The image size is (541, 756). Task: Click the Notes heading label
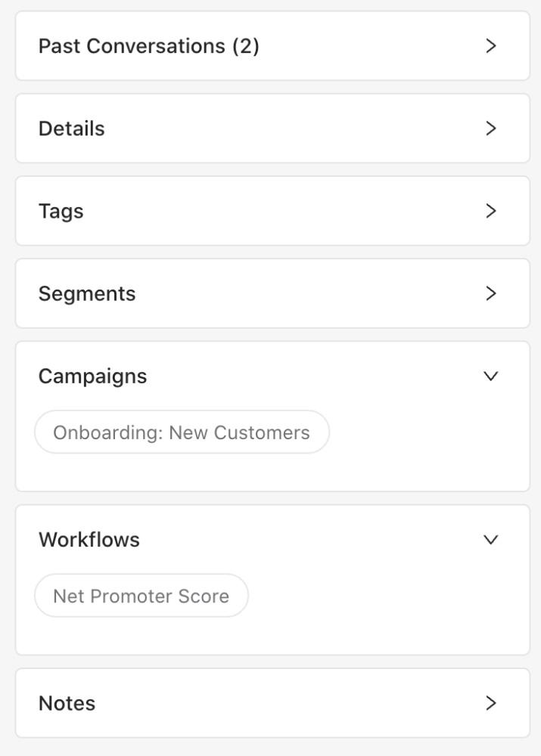point(67,703)
